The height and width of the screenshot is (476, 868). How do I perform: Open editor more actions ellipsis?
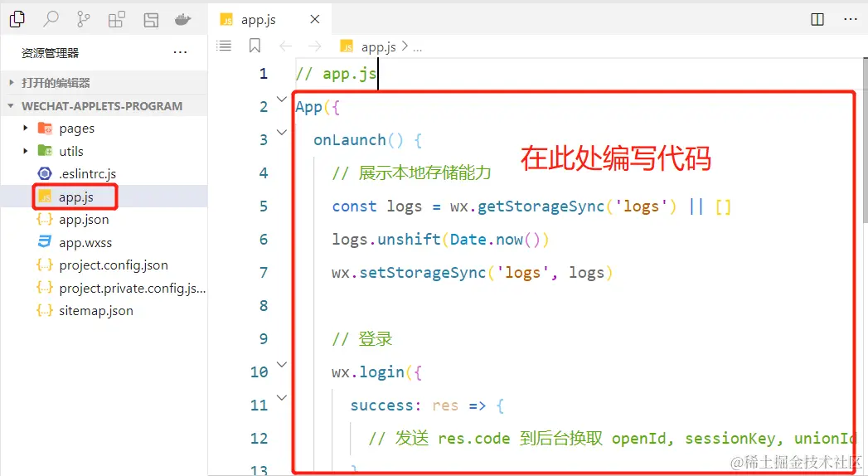tap(851, 19)
